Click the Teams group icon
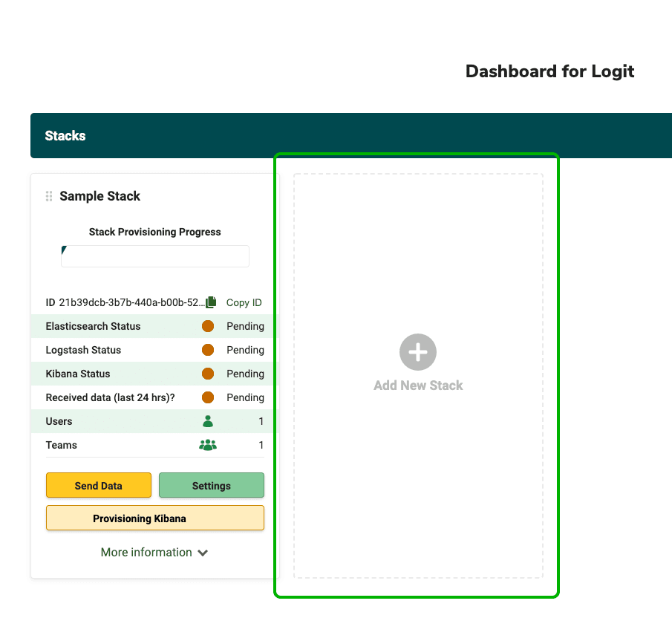This screenshot has height=618, width=672. point(208,445)
